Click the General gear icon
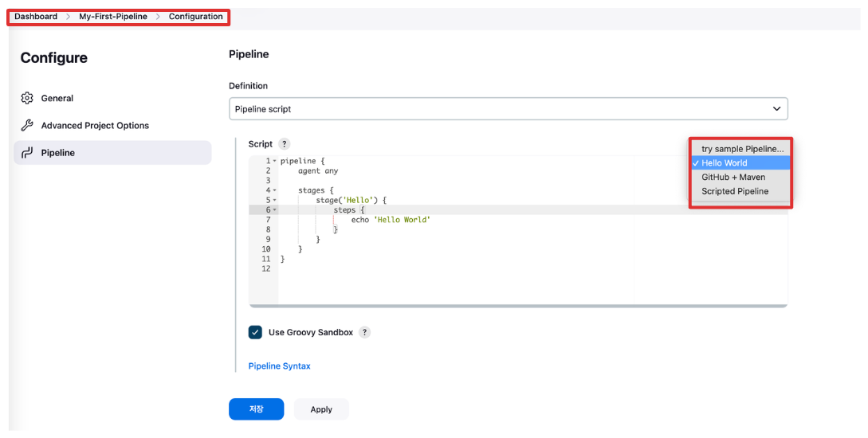The height and width of the screenshot is (438, 868). [x=27, y=98]
